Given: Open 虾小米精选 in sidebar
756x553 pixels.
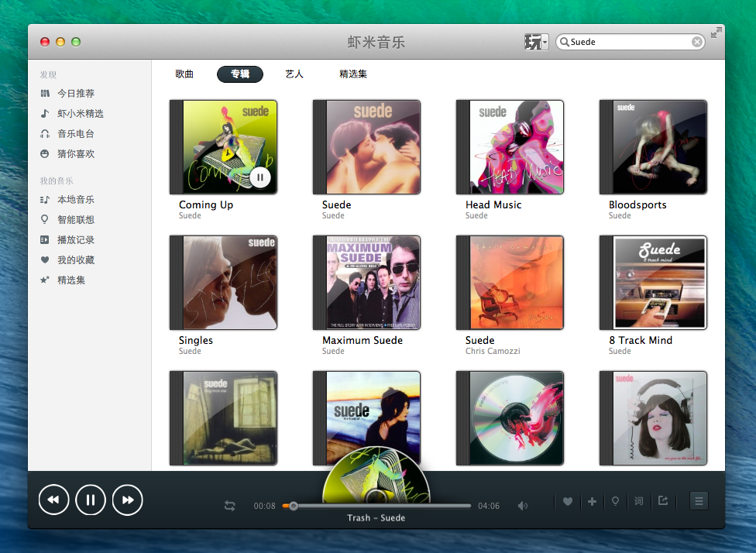Looking at the screenshot, I should 72,113.
